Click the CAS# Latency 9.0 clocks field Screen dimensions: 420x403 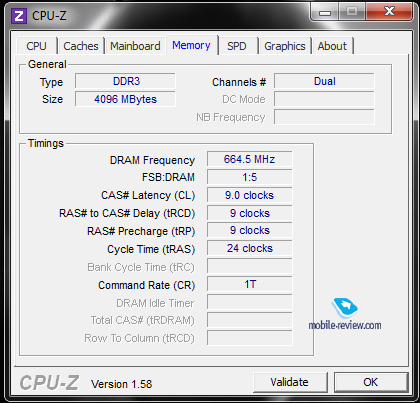point(249,195)
